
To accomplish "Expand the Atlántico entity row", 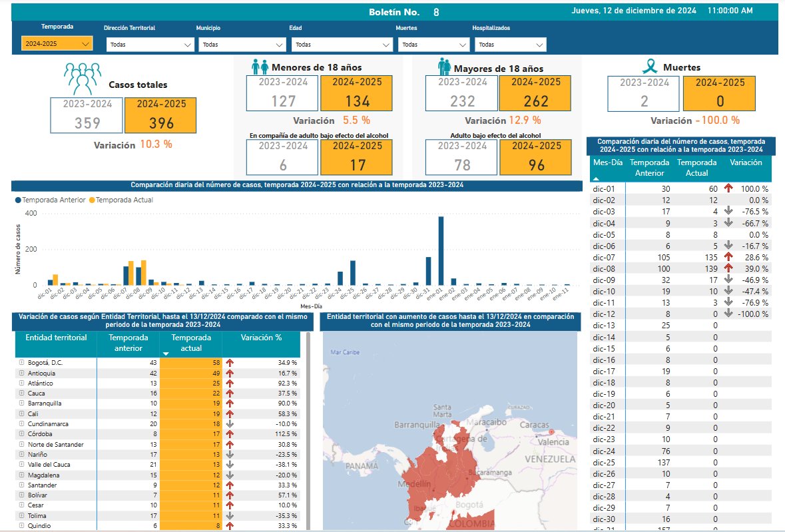I will (21, 383).
